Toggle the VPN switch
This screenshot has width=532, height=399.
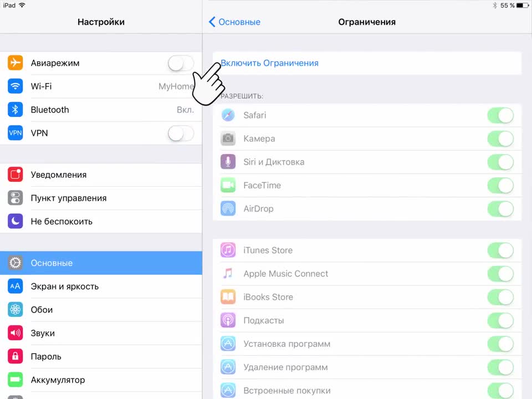click(181, 134)
